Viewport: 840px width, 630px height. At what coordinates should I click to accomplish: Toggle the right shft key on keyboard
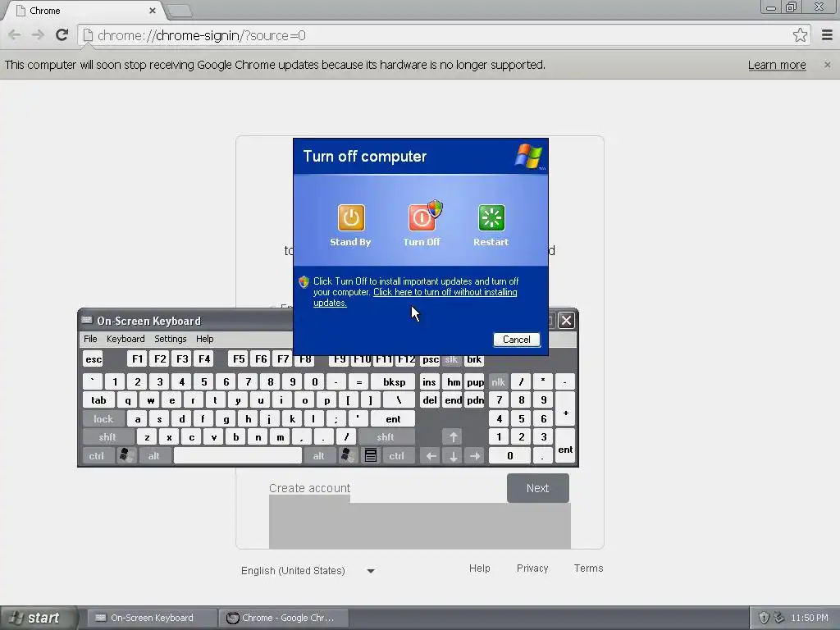tap(386, 437)
